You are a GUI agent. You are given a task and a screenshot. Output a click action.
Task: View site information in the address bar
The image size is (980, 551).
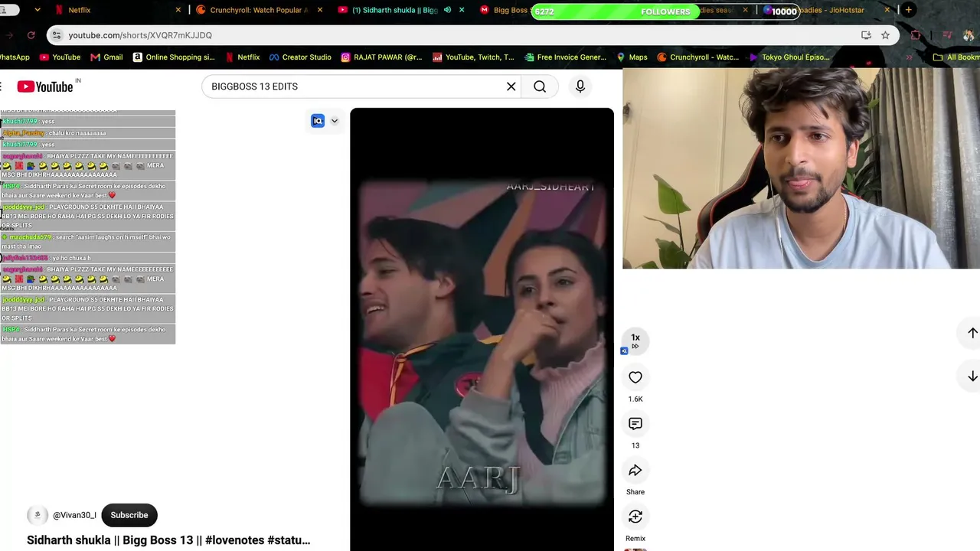(56, 35)
